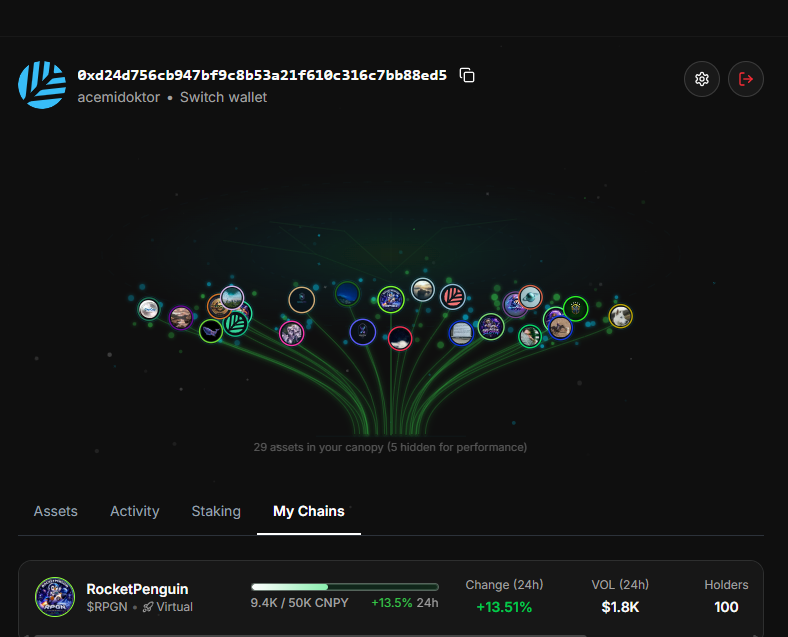Select the RocketPenguin bubble in the canopy
The height and width of the screenshot is (637, 788).
(391, 299)
